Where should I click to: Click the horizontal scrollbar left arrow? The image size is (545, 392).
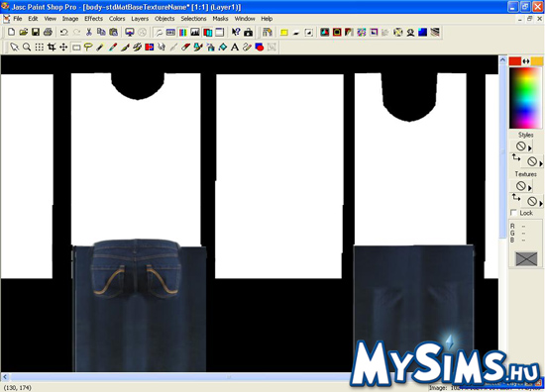click(5, 376)
